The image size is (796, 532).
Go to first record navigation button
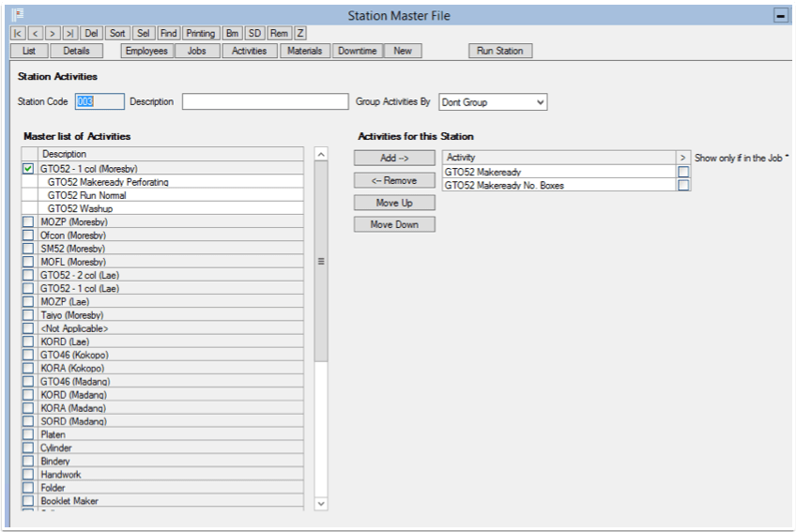coord(18,34)
